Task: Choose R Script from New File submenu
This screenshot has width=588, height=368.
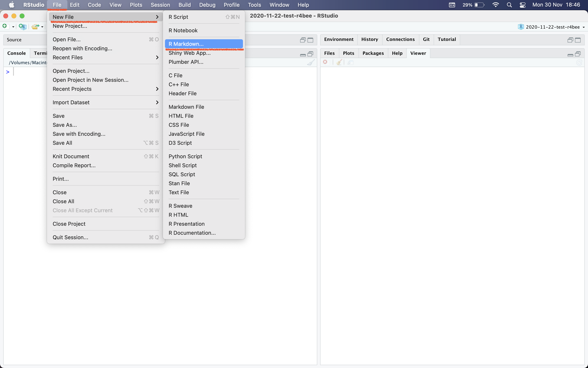Action: coord(204,17)
